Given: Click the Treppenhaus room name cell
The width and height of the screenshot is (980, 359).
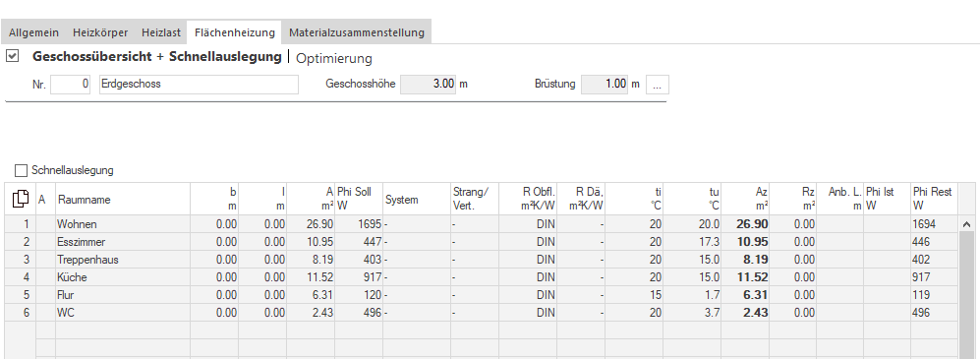Looking at the screenshot, I should 123,260.
